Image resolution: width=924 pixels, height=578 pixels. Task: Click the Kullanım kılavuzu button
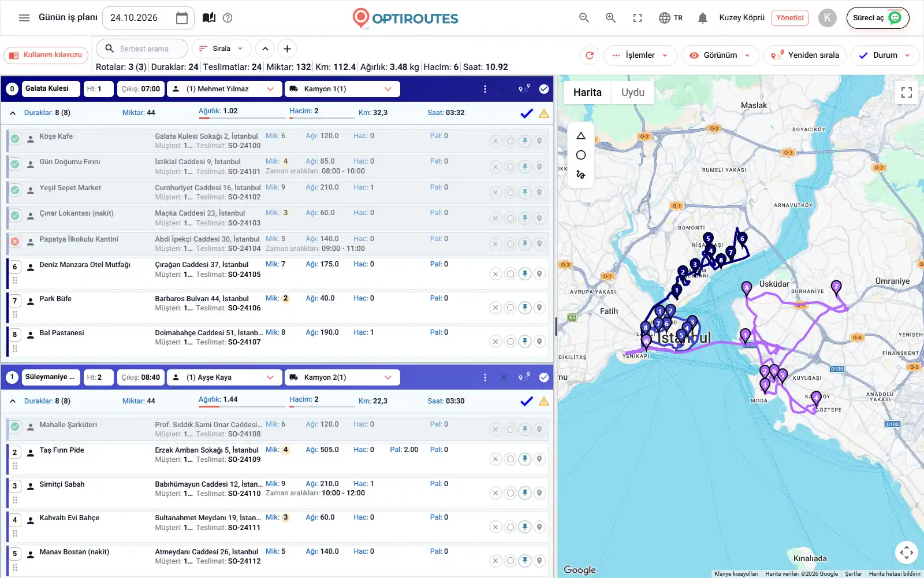click(x=46, y=55)
